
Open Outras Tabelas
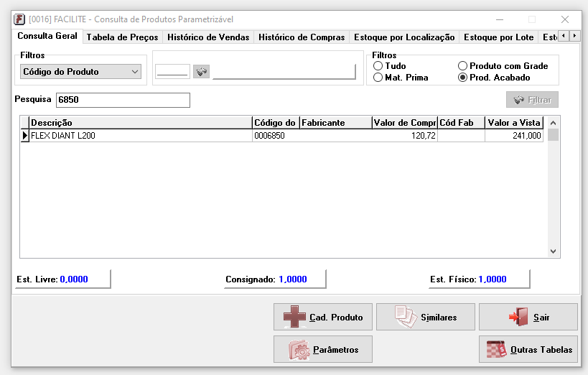[528, 349]
